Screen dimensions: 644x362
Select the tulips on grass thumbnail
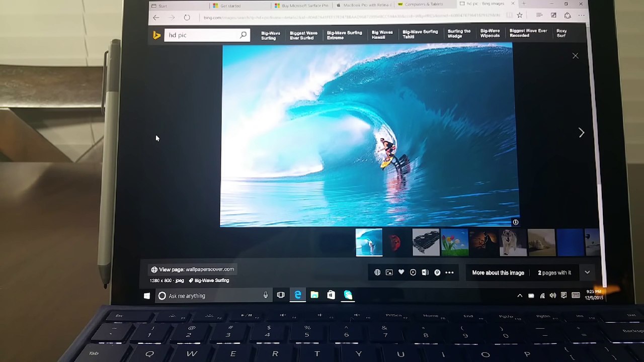[x=455, y=242]
